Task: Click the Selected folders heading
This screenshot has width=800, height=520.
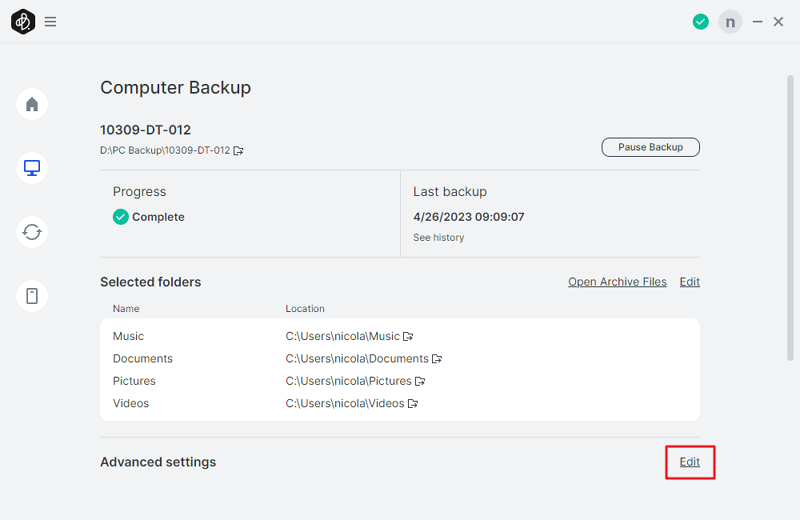Action: pyautogui.click(x=151, y=282)
